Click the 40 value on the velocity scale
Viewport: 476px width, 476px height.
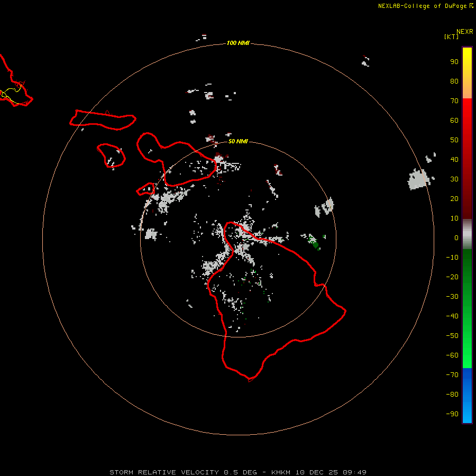[454, 159]
